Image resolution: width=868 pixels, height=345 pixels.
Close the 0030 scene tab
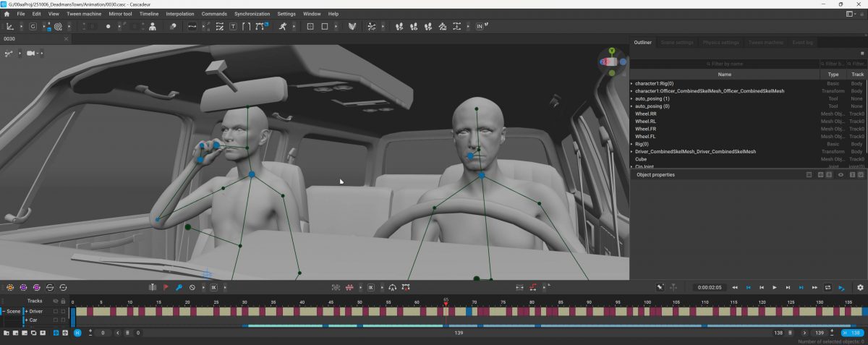[x=67, y=38]
